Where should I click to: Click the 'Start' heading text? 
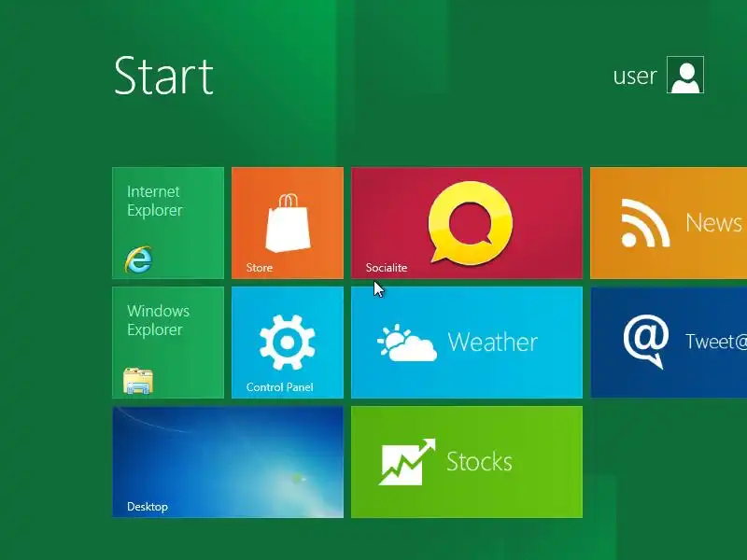164,76
